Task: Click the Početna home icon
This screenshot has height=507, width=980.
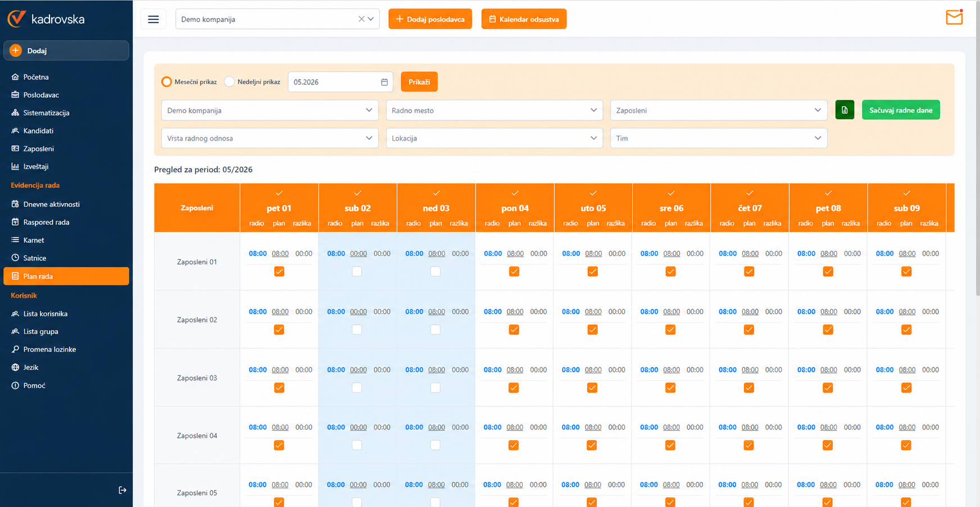Action: tap(15, 77)
